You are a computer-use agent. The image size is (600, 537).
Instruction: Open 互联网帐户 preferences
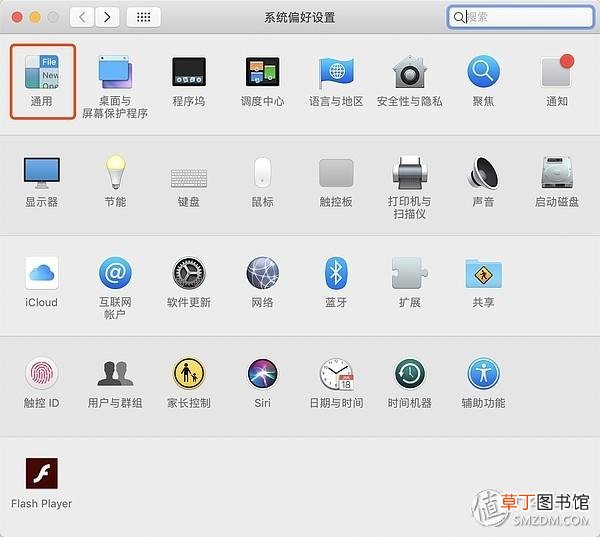[x=115, y=288]
